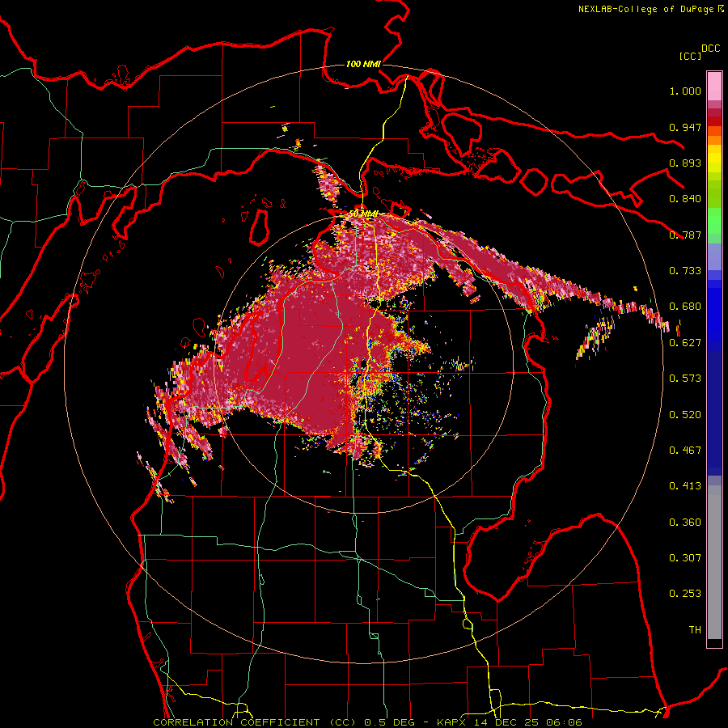Click the TH threshold label on legend
728x728 pixels.
(695, 630)
